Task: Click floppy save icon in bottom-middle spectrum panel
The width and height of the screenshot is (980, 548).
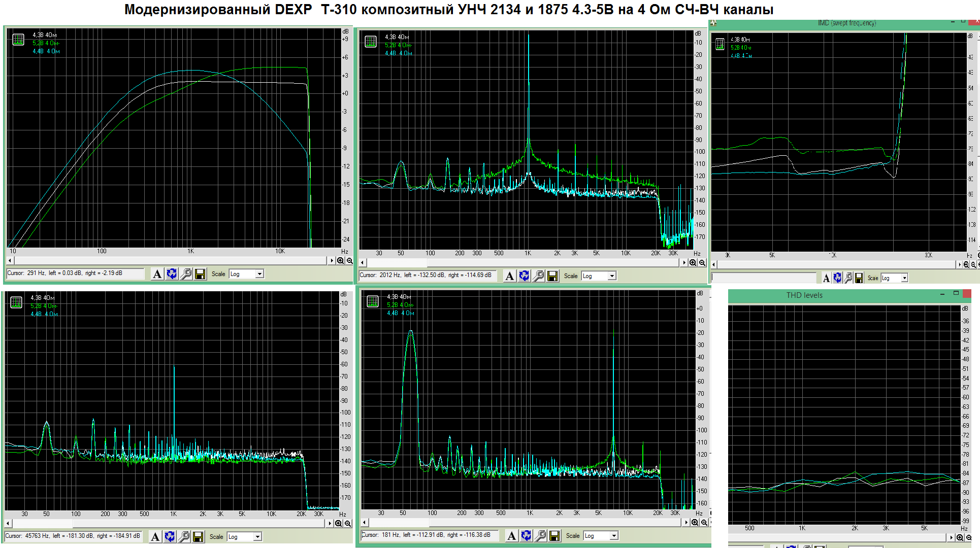Action: [554, 536]
